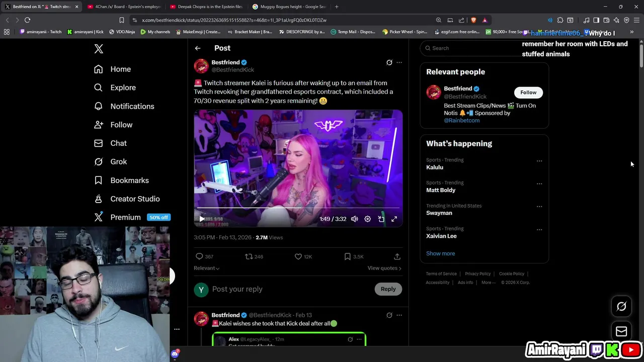
Task: Open Leo AI sparkle icon
Action: click(616, 20)
